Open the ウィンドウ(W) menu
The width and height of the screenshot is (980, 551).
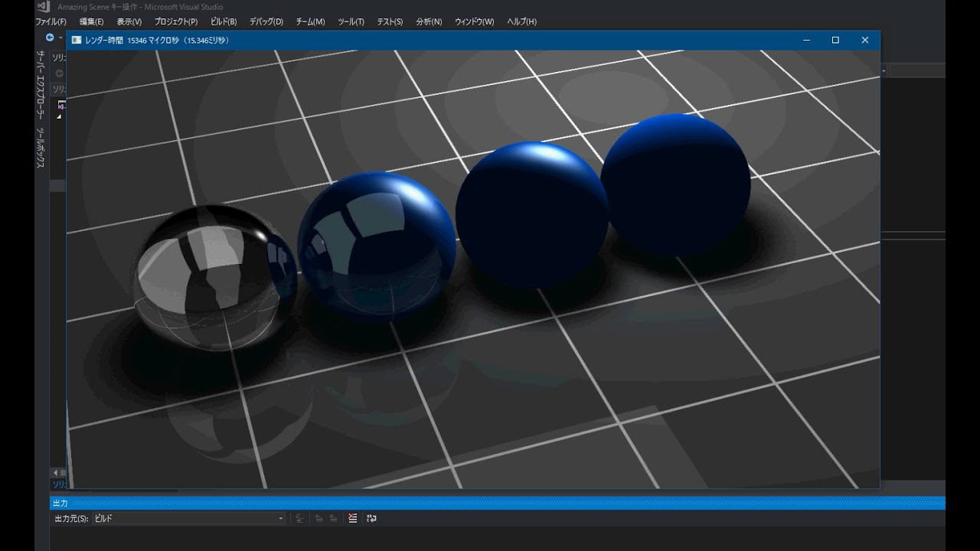[474, 21]
